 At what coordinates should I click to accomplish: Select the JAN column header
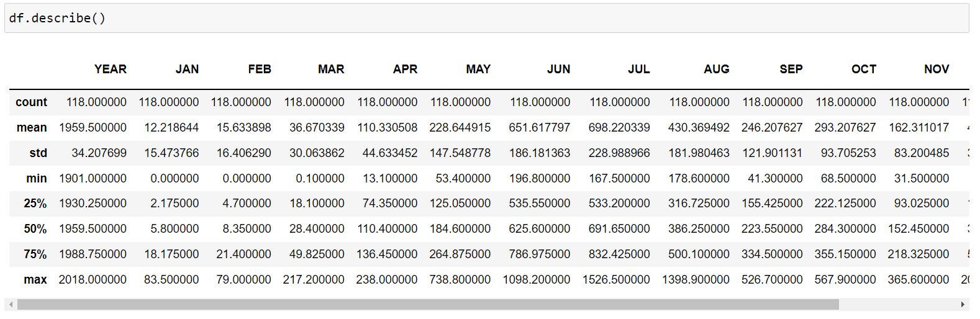[187, 70]
